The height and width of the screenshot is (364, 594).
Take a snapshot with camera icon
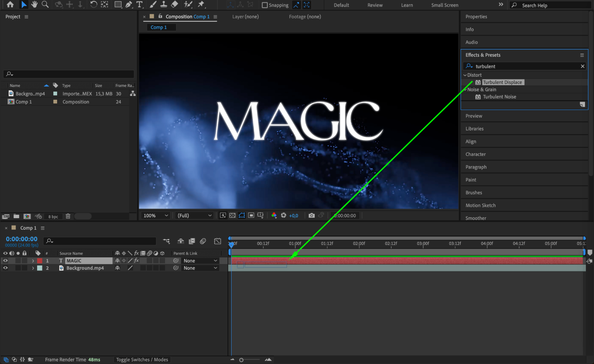coord(311,216)
